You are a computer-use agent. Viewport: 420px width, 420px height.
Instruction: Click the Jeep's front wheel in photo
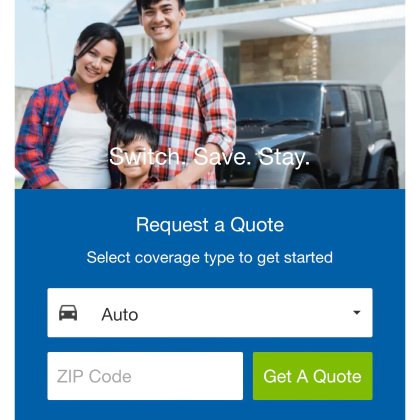304,181
